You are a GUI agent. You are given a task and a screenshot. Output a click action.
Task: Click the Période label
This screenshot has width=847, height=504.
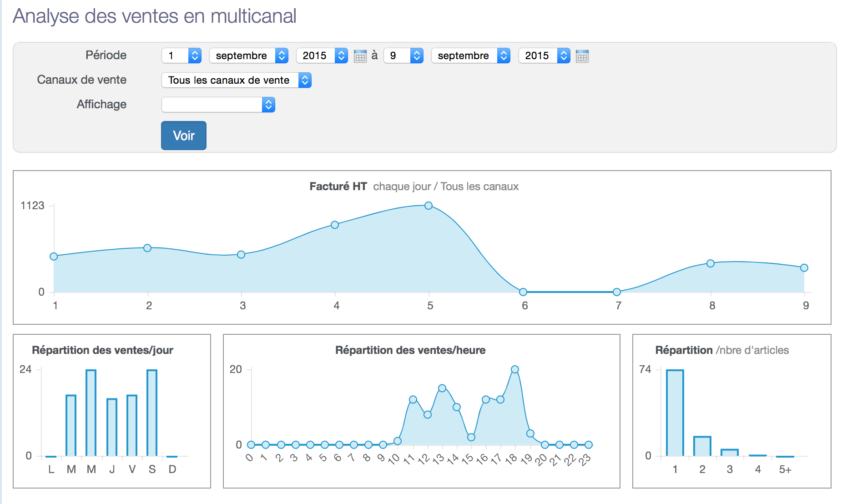click(x=106, y=55)
